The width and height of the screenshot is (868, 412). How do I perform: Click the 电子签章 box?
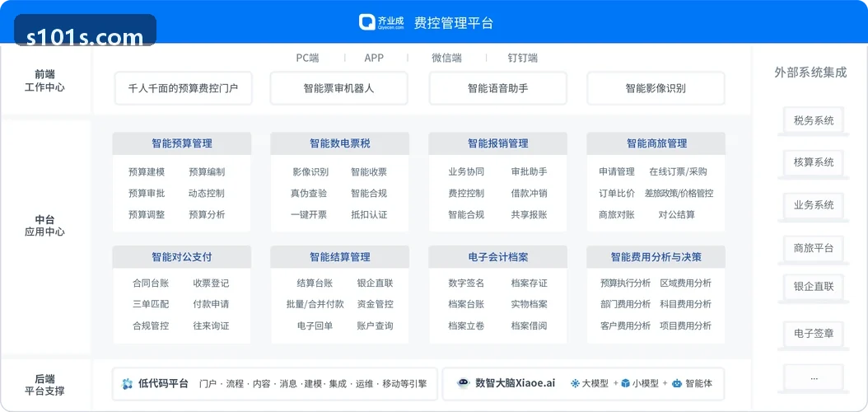click(813, 334)
